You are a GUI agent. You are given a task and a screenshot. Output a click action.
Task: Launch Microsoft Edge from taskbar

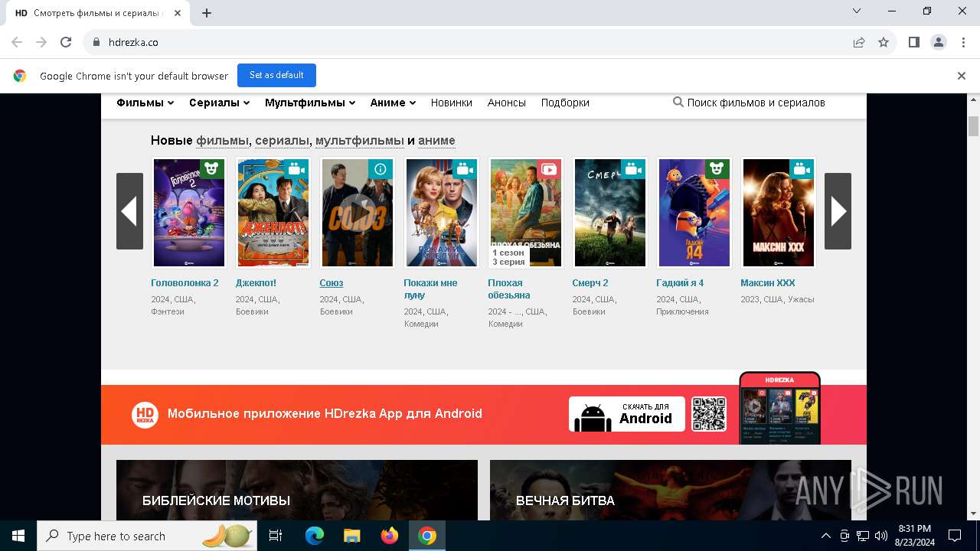pyautogui.click(x=315, y=536)
